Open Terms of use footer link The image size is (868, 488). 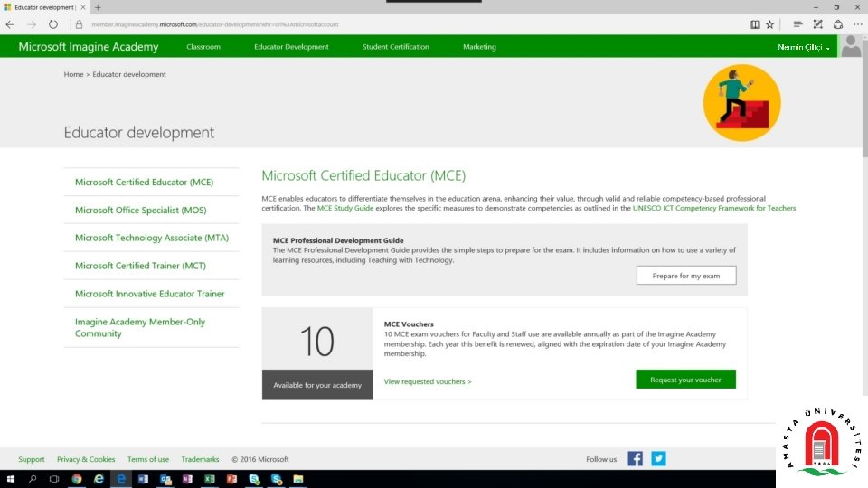coord(147,459)
